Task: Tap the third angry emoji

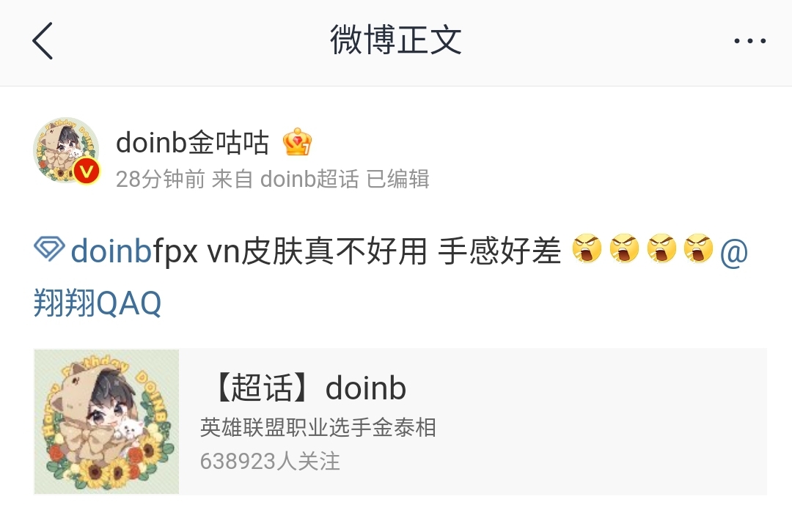Action: click(661, 248)
